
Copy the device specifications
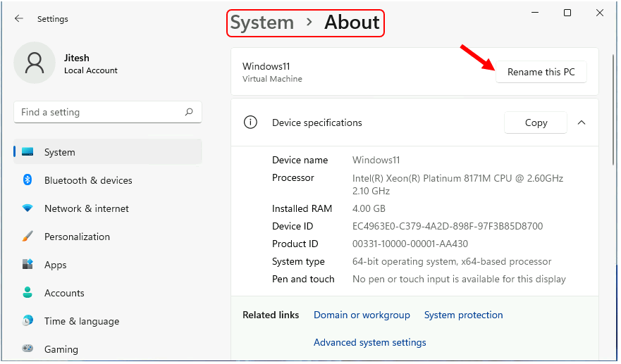(x=536, y=123)
